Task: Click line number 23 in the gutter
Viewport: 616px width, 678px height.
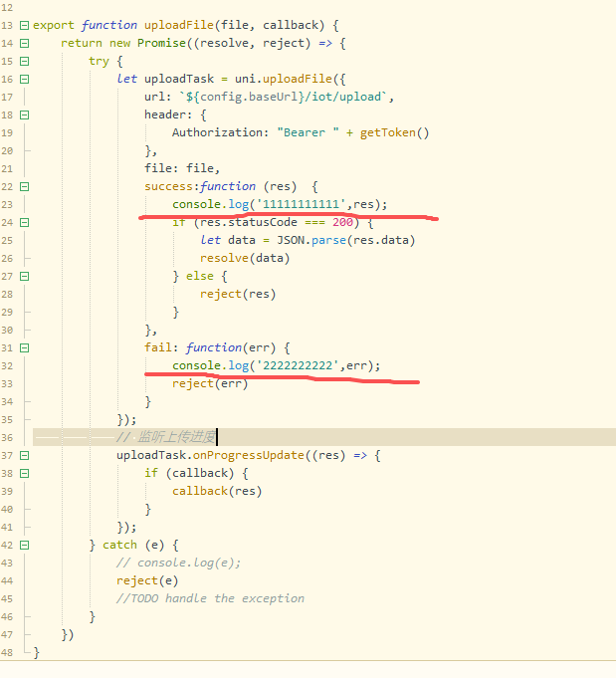Action: pyautogui.click(x=8, y=204)
